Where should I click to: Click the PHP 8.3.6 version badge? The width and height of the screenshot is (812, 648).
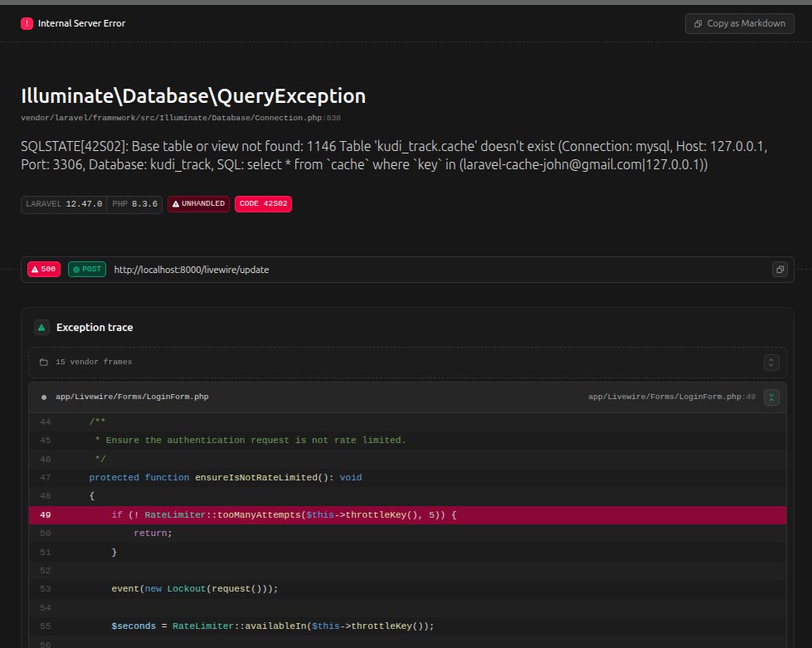coord(134,204)
